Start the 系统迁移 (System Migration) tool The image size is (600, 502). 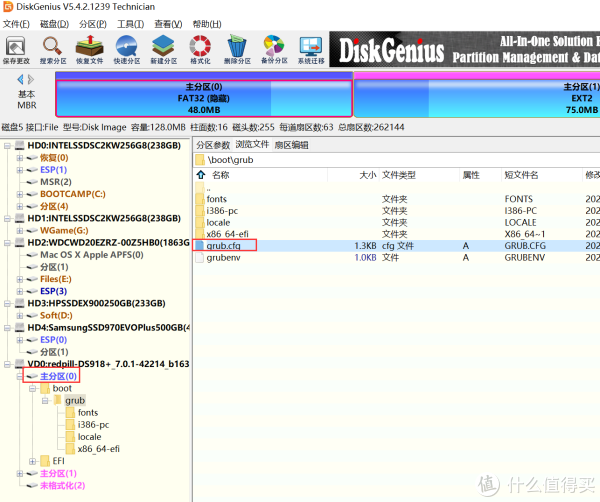[x=311, y=48]
